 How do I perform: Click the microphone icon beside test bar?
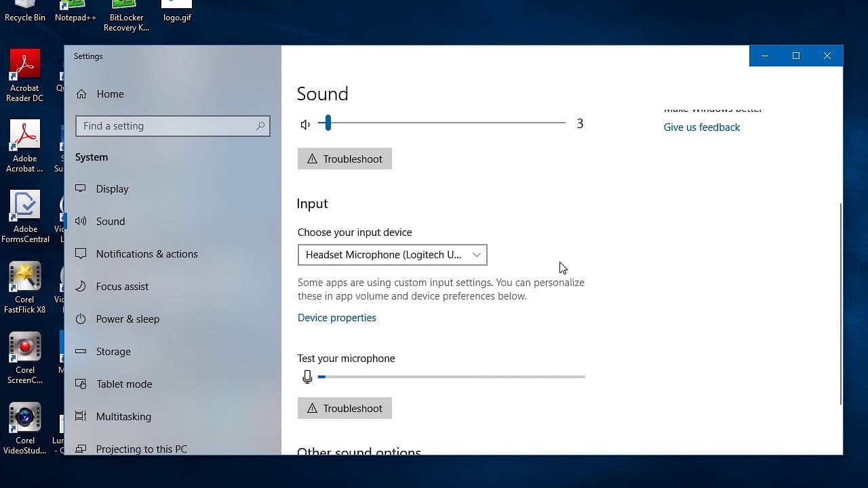[307, 377]
